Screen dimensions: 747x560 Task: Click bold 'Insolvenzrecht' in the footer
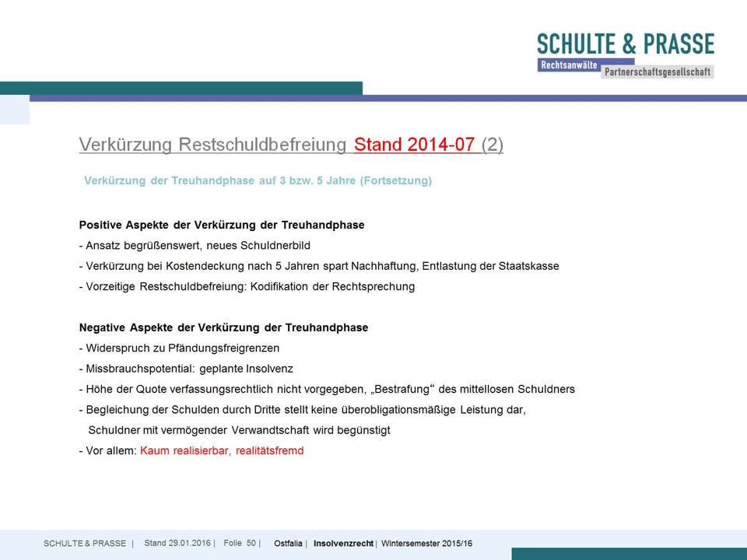point(343,544)
